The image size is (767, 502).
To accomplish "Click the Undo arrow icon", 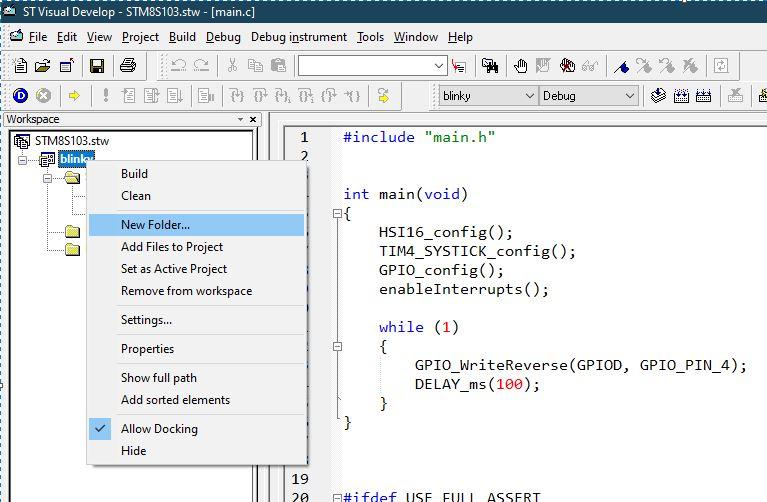I will tap(179, 66).
